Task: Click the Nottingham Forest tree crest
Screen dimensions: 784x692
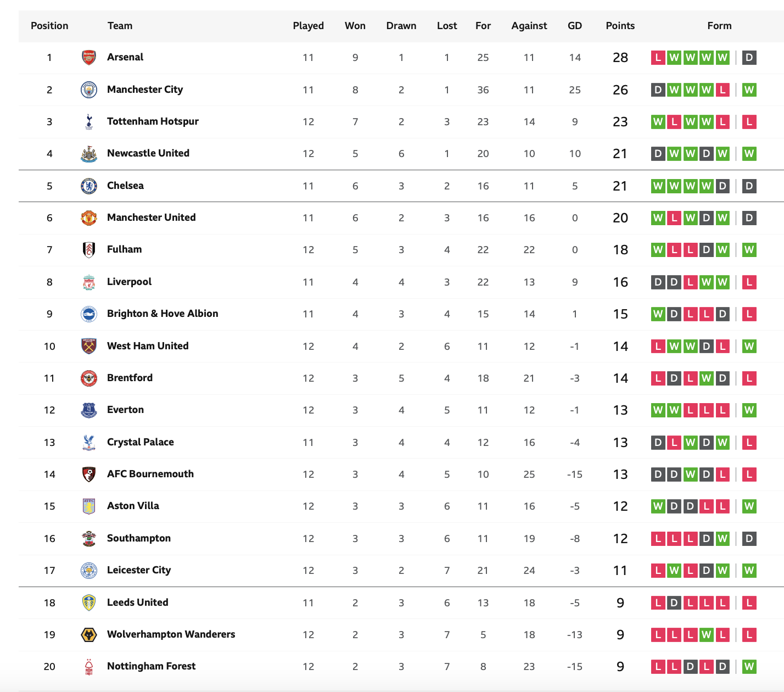Action: tap(89, 666)
